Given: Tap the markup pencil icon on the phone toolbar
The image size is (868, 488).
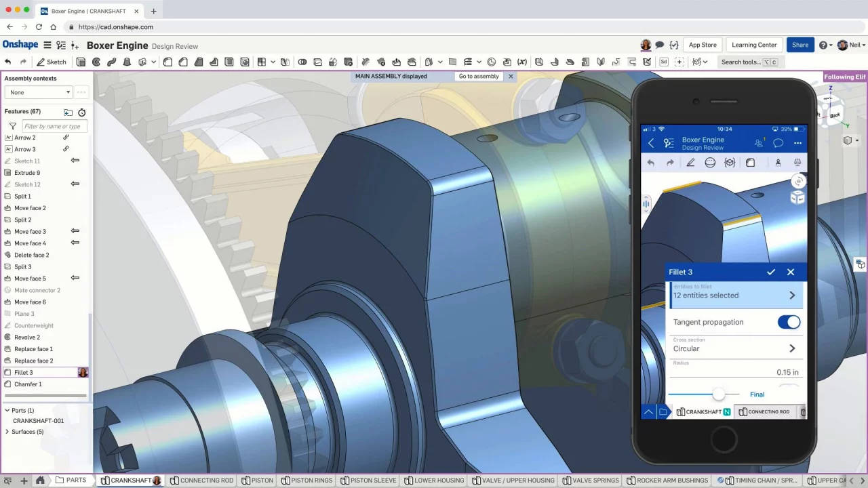Looking at the screenshot, I should [690, 163].
